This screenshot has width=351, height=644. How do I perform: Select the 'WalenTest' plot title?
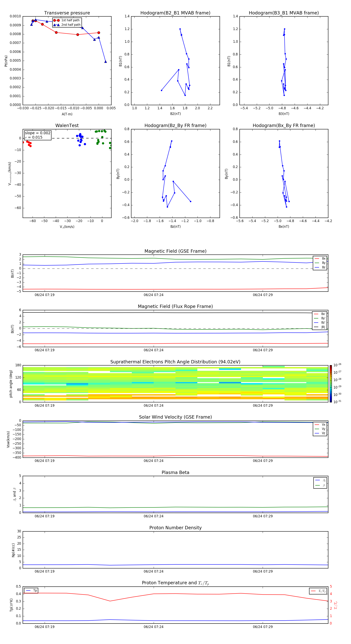67,125
